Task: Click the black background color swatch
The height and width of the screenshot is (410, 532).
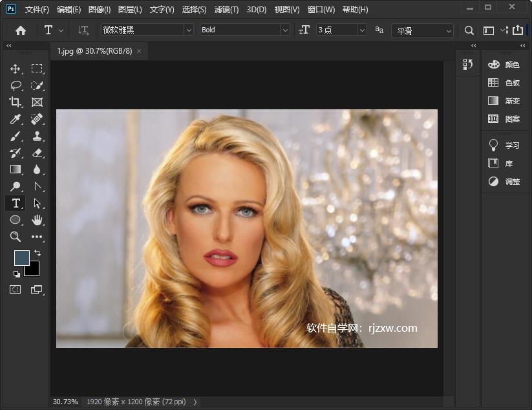Action: (x=34, y=270)
